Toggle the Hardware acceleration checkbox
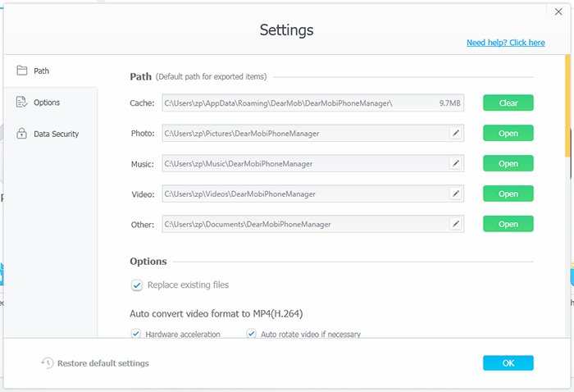This screenshot has width=574, height=392. [x=136, y=334]
